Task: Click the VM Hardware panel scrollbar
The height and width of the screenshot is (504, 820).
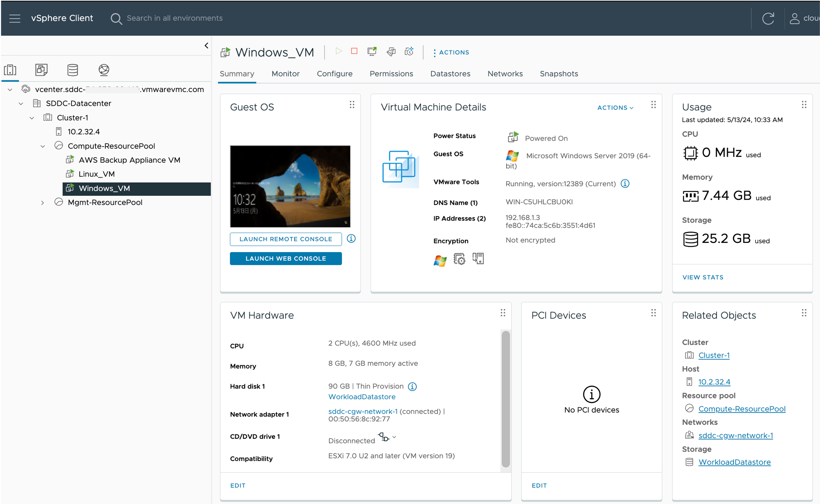Action: coord(505,399)
